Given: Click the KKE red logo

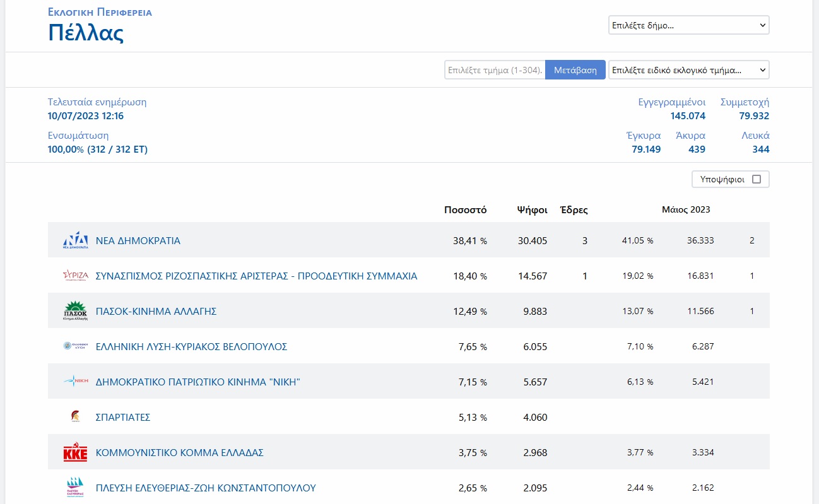Looking at the screenshot, I should 76,452.
